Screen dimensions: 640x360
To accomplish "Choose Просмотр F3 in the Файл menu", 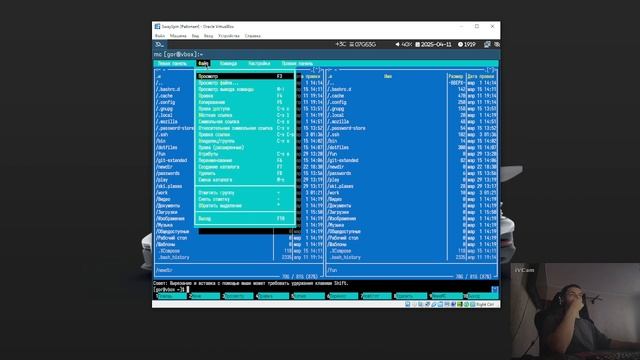I will click(245, 76).
